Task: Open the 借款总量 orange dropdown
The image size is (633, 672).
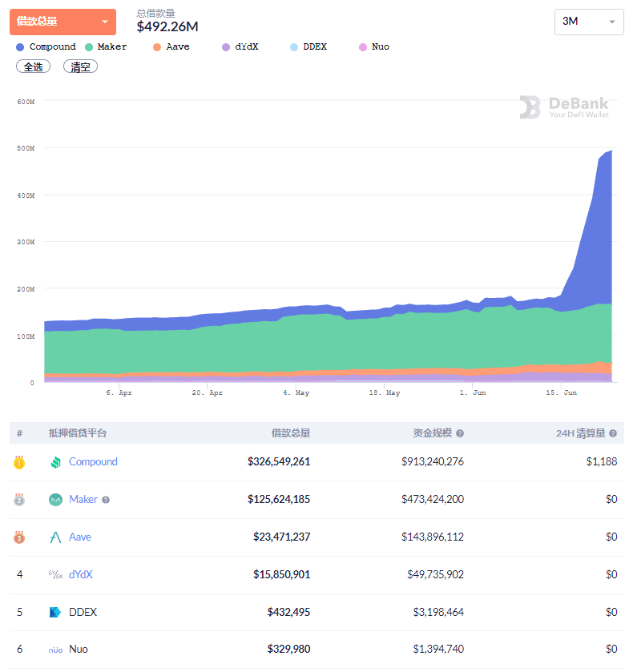Action: [62, 22]
